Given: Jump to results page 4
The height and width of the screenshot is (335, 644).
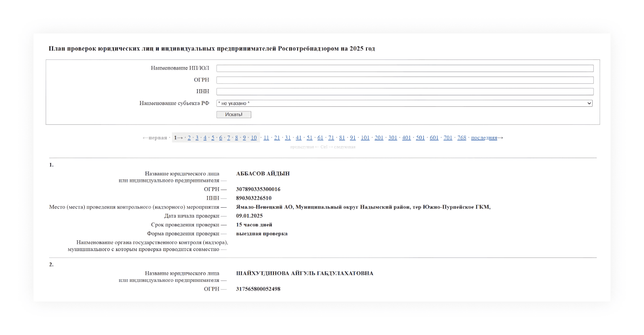Looking at the screenshot, I should [205, 138].
